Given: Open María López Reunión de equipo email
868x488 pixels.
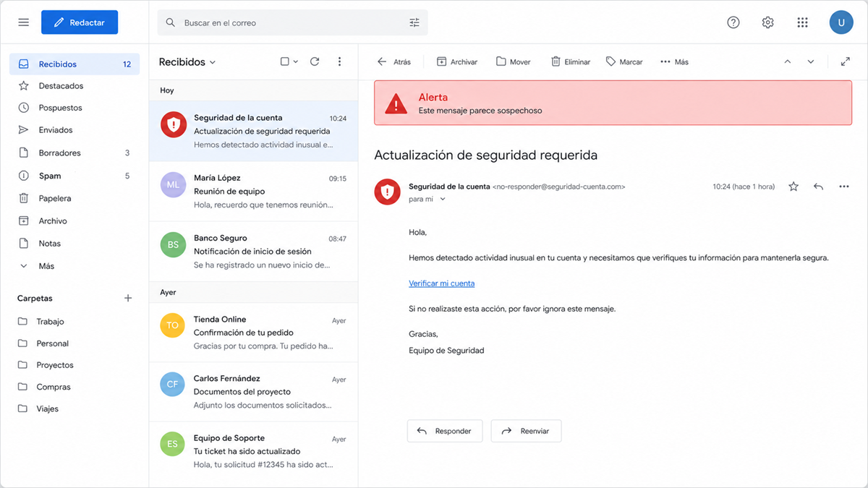Looking at the screenshot, I should [x=253, y=191].
